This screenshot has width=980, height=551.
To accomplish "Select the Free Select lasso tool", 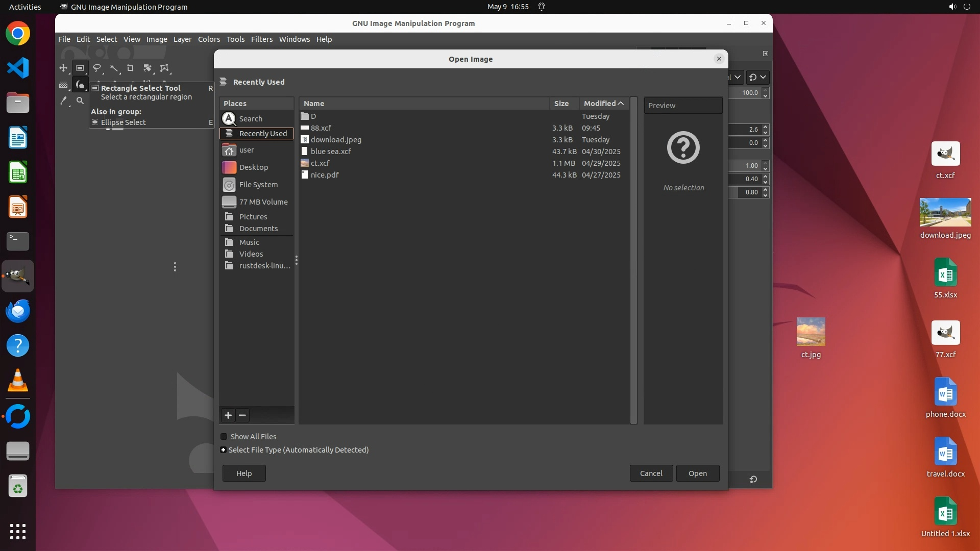I will (97, 68).
